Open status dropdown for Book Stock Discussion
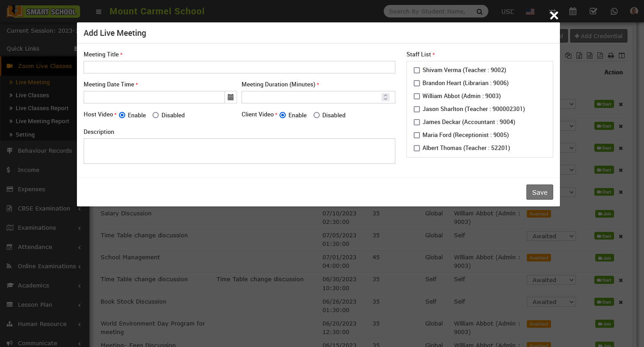This screenshot has width=644, height=347. coord(551,302)
